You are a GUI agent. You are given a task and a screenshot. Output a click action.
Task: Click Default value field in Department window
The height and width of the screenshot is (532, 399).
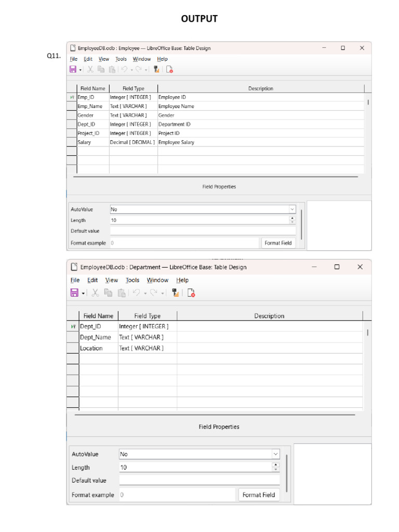tap(199, 481)
